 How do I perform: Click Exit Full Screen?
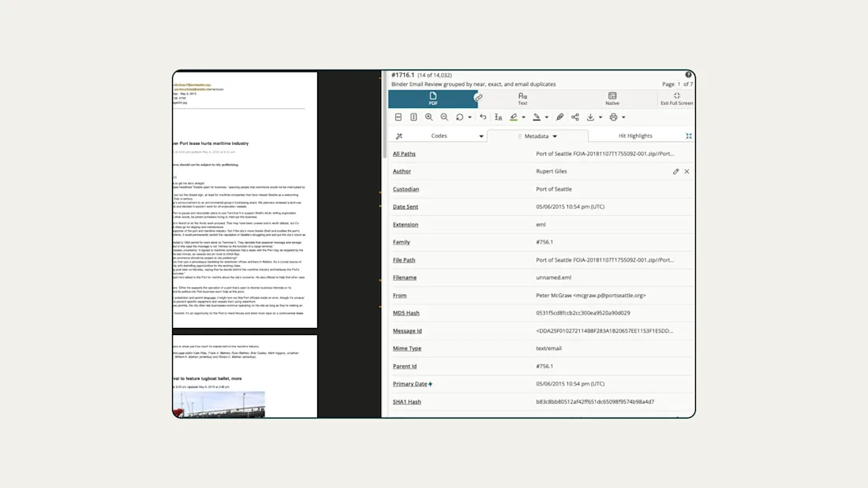coord(676,99)
